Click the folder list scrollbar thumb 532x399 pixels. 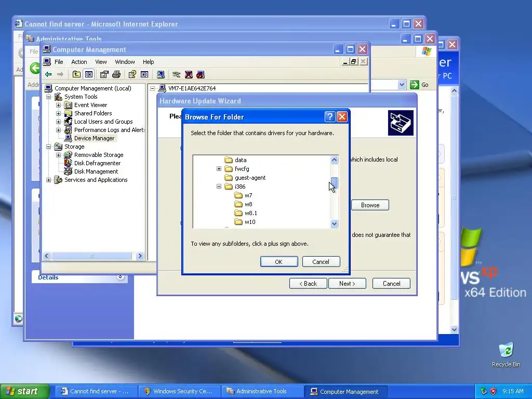click(334, 182)
